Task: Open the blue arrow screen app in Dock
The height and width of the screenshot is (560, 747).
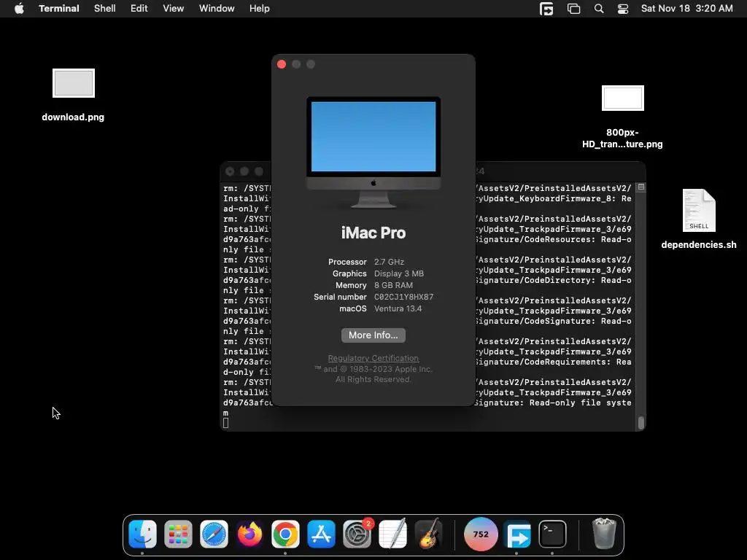Action: click(517, 535)
